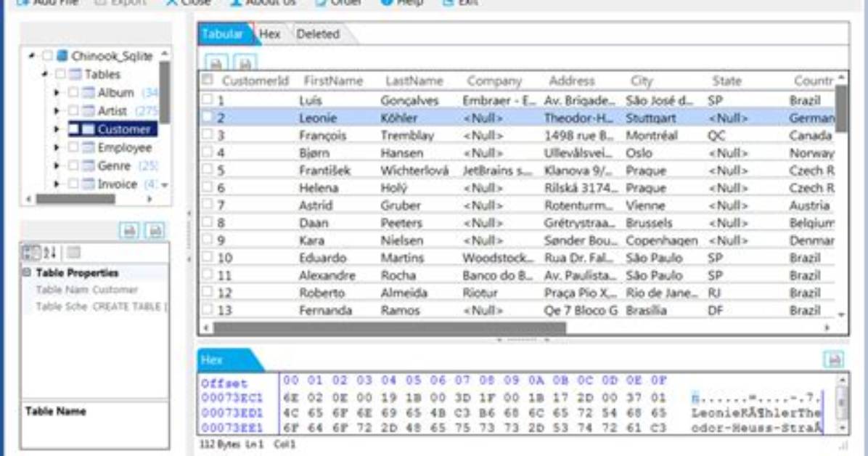Click the tree panel vertical scrollbar thumb

click(165, 92)
